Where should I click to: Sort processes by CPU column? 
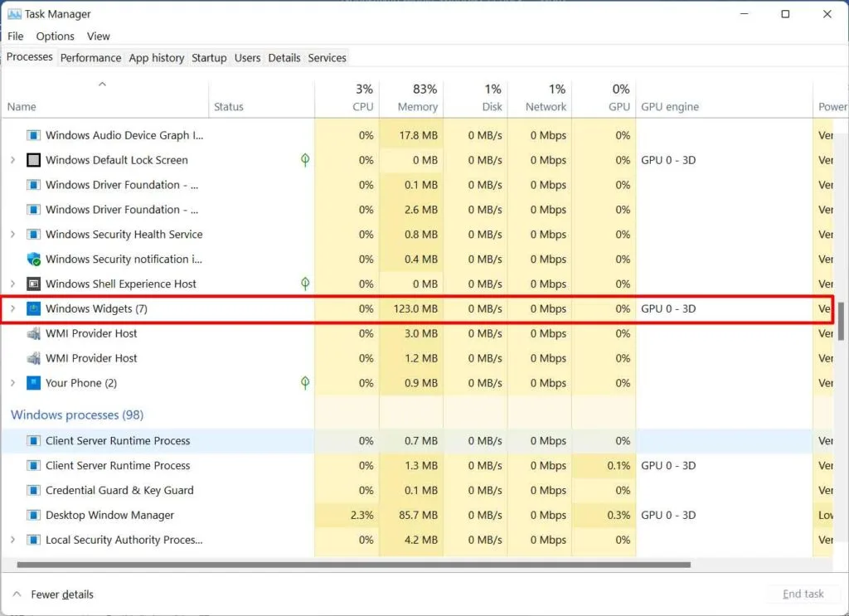(x=347, y=99)
